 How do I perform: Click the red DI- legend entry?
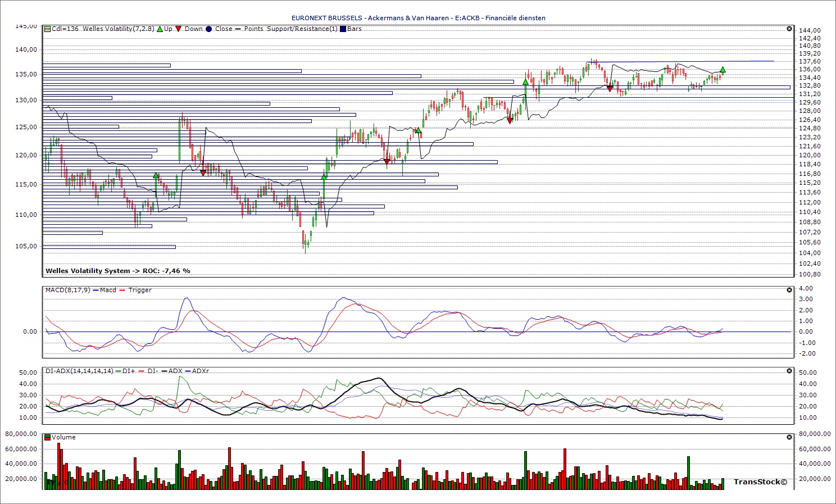tap(148, 371)
